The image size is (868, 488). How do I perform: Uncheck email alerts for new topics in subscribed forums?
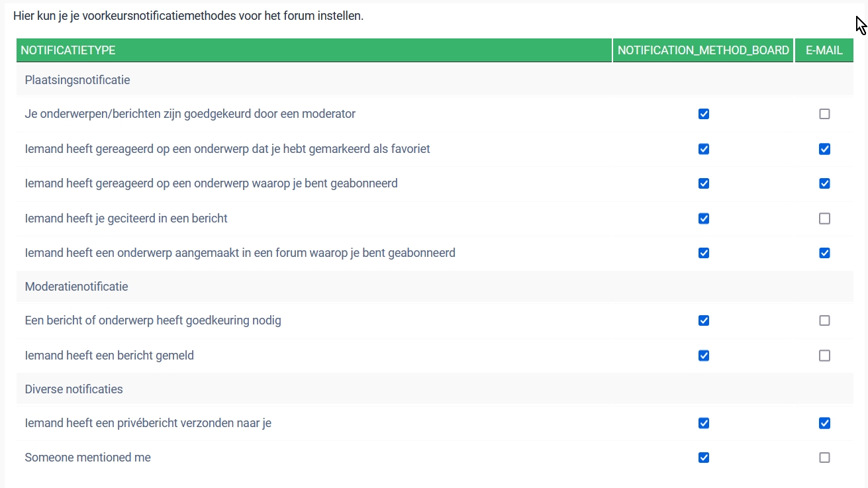(x=824, y=253)
